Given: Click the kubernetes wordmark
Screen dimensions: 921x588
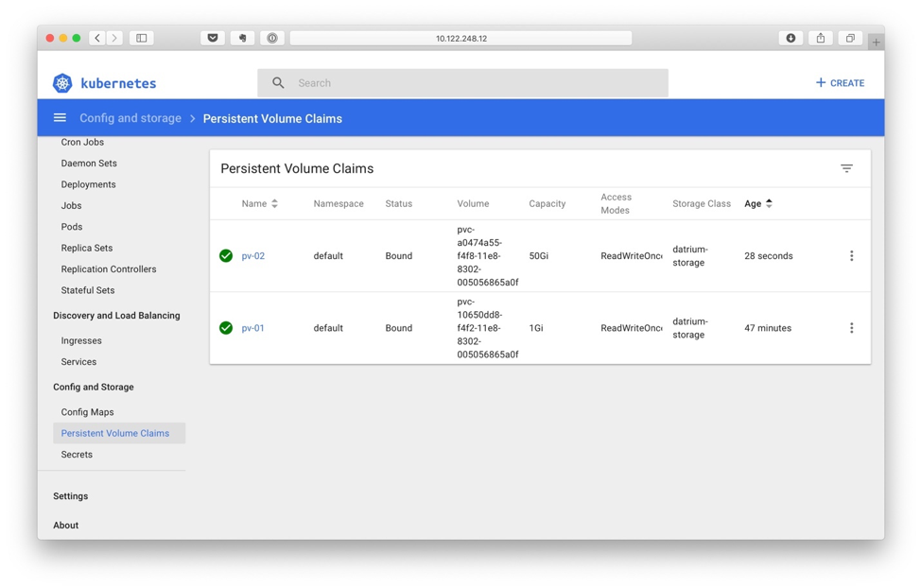Looking at the screenshot, I should 118,83.
